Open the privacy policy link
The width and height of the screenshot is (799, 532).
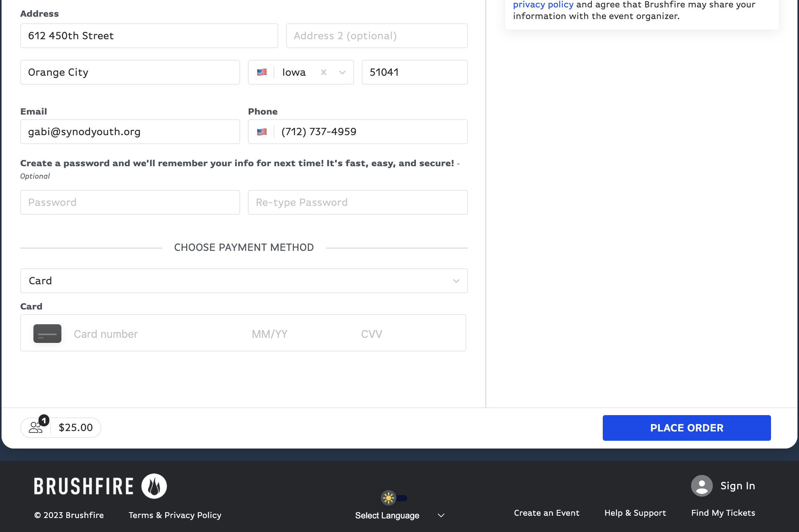(543, 5)
